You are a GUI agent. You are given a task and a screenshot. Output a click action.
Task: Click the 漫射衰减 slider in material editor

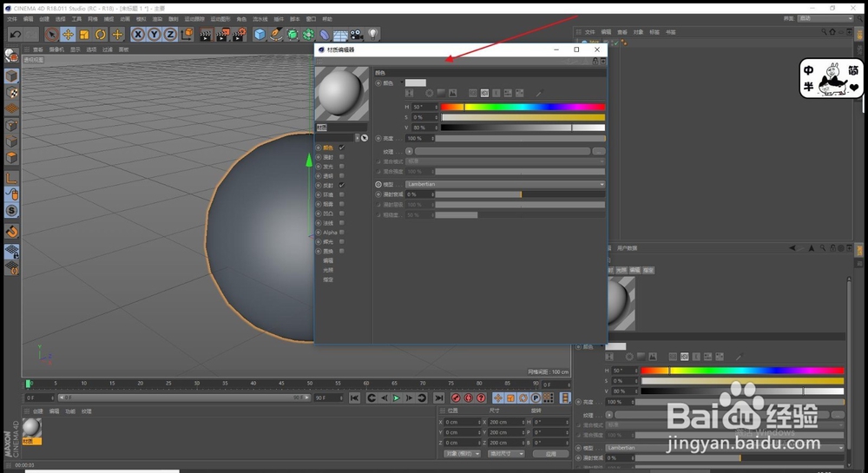pyautogui.click(x=520, y=194)
